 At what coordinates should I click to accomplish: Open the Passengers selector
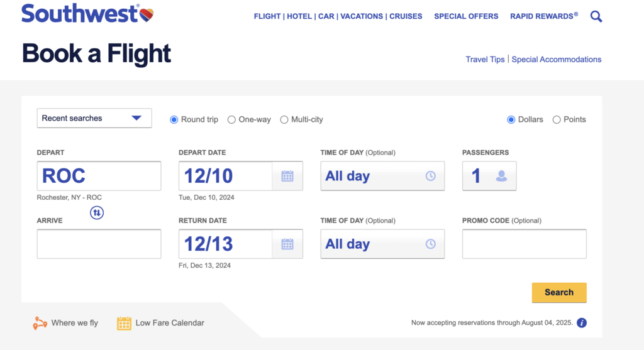(489, 176)
